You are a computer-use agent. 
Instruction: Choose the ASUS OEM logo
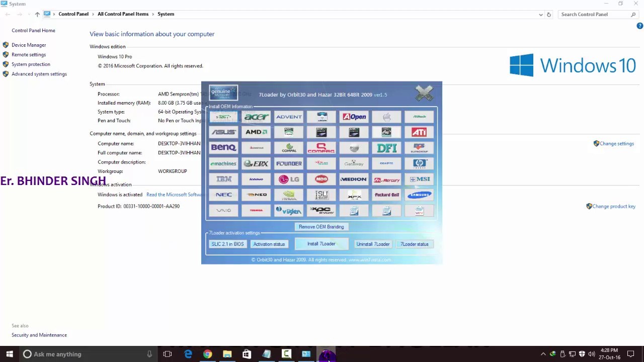[224, 132]
